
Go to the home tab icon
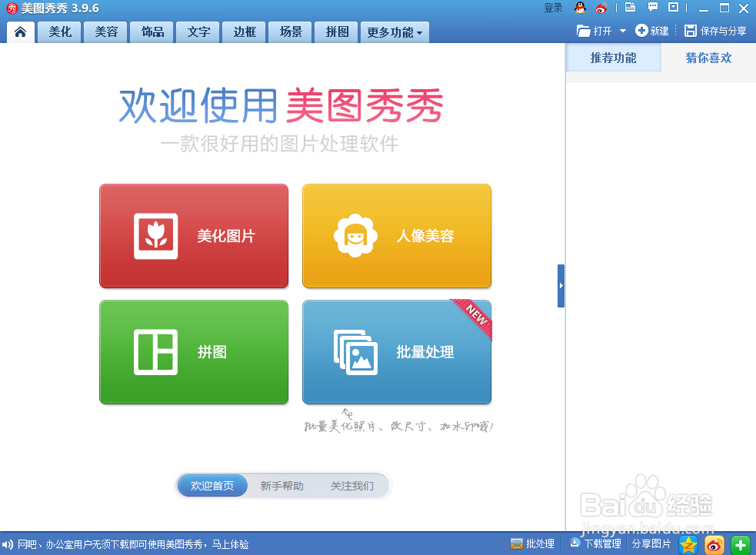[20, 32]
